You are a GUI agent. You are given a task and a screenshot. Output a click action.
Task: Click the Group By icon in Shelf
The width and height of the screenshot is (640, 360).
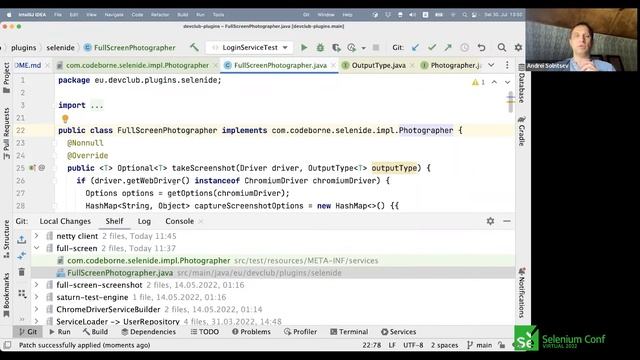[x=22, y=293]
